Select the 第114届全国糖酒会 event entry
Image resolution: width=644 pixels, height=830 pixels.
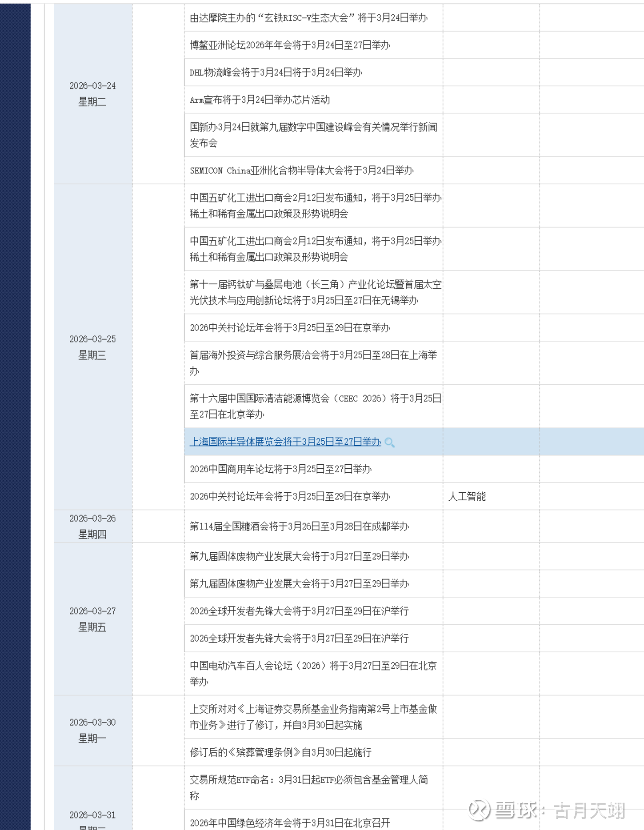pos(299,527)
